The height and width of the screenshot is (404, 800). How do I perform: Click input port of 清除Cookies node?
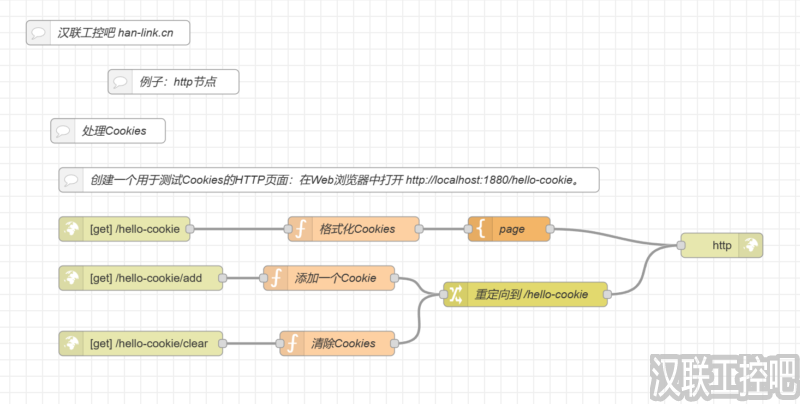280,343
